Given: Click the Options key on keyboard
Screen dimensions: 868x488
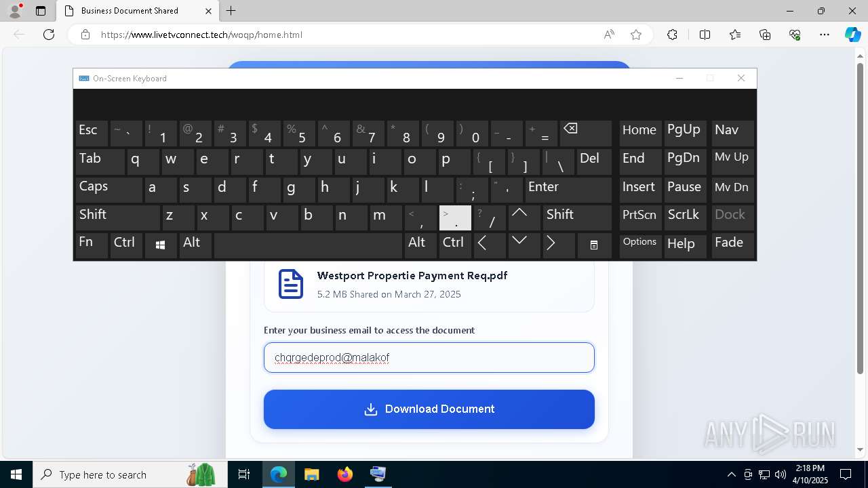Looking at the screenshot, I should (x=640, y=245).
